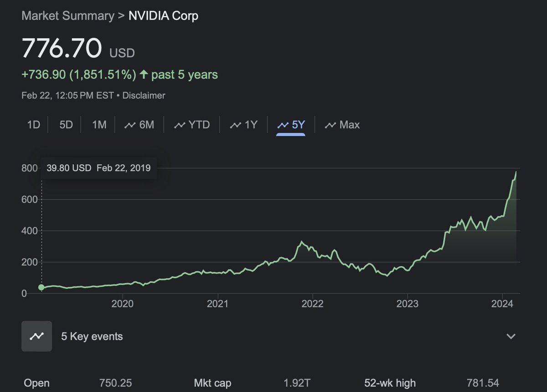Viewport: 547px width, 392px height.
Task: Click the 400 y-axis label
Action: (x=29, y=231)
